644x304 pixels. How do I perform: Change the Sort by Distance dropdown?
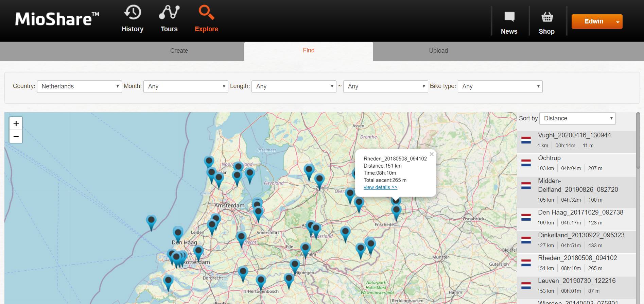point(577,118)
